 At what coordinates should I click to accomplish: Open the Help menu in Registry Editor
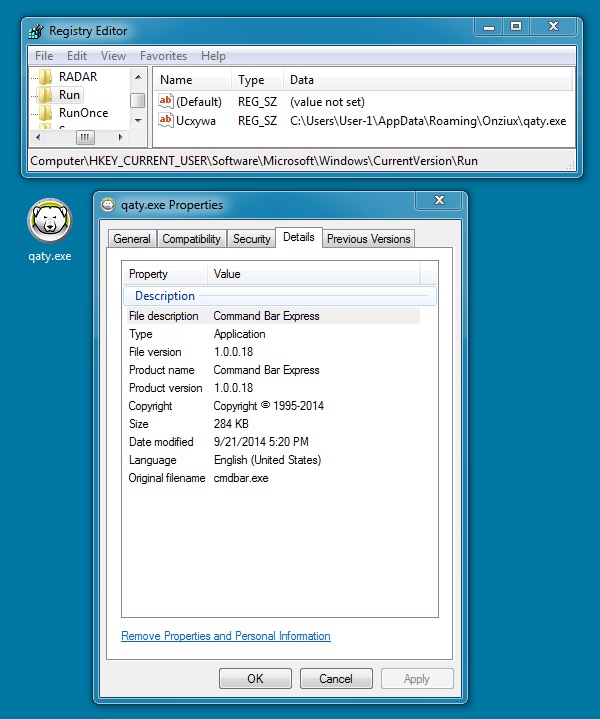click(213, 56)
